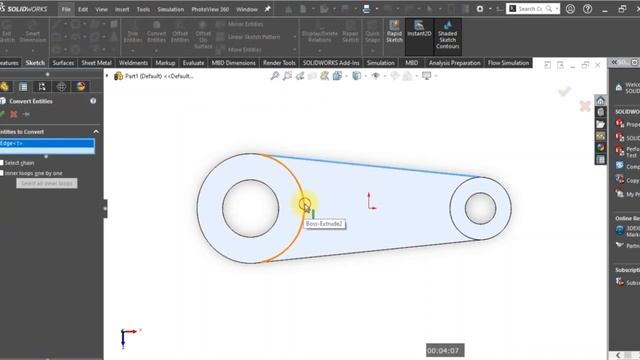640x360 pixels.
Task: Click the Select all inner loops button
Action: point(47,183)
